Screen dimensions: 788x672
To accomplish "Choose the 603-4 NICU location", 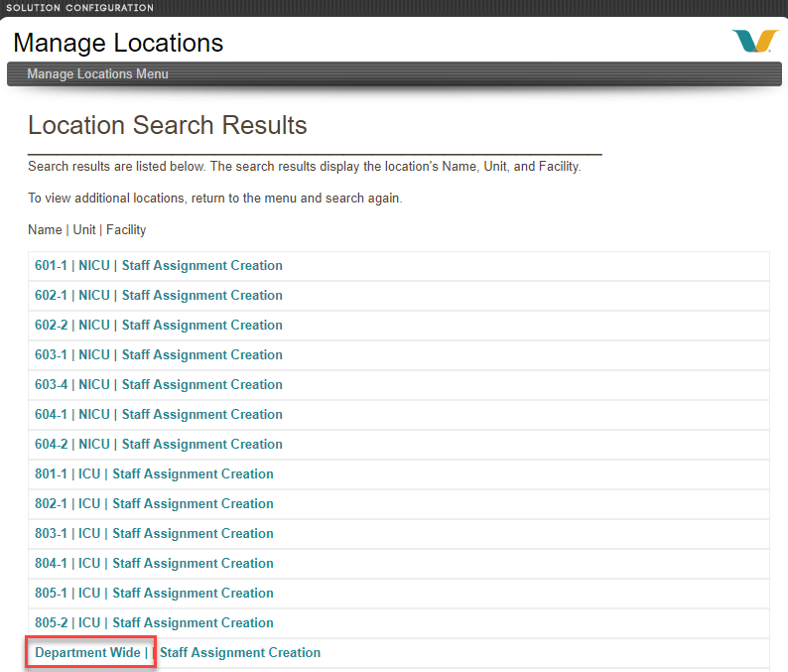I will [x=159, y=384].
